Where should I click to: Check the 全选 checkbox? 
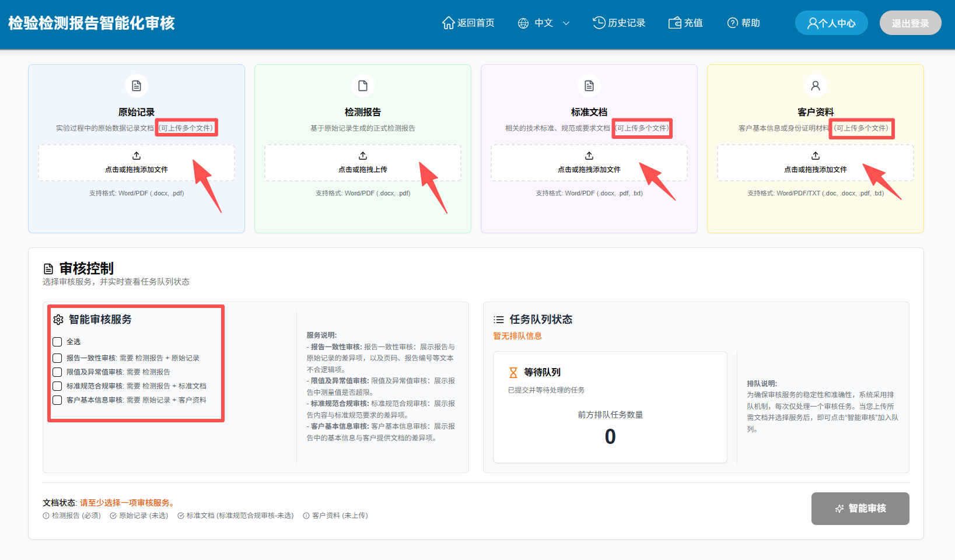click(57, 342)
